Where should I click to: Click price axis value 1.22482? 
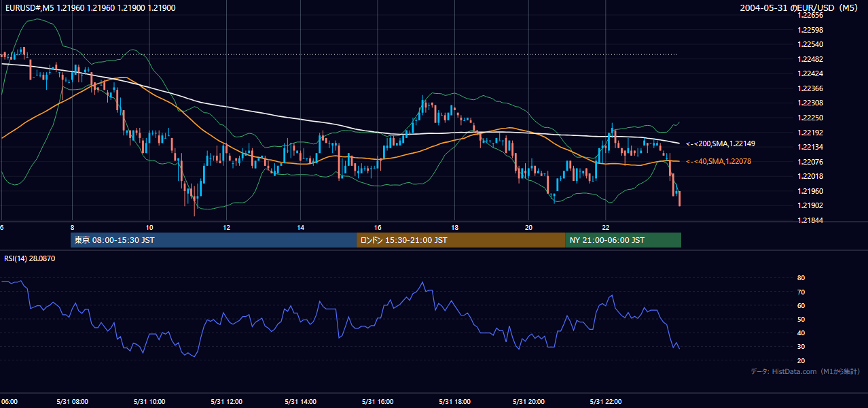[x=811, y=59]
